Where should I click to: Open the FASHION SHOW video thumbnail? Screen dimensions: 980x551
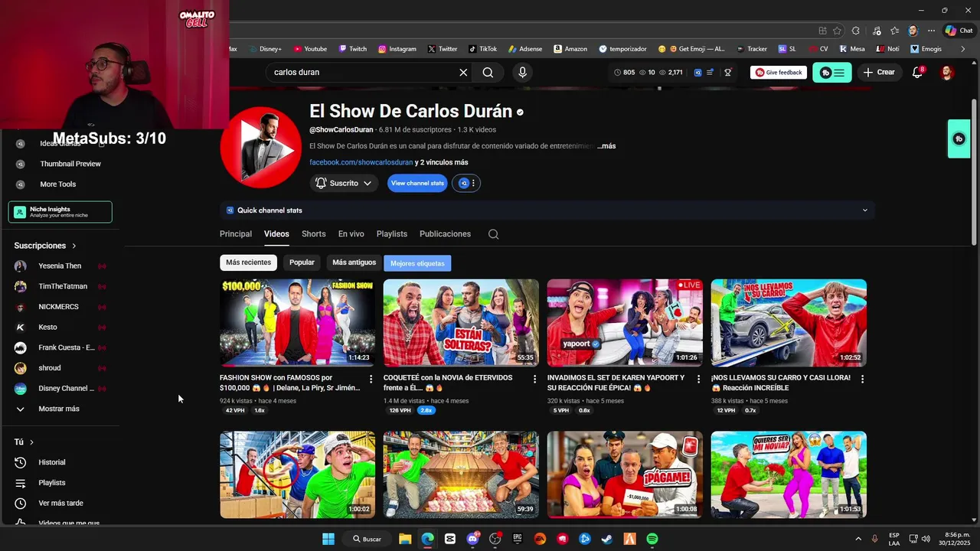(x=297, y=322)
